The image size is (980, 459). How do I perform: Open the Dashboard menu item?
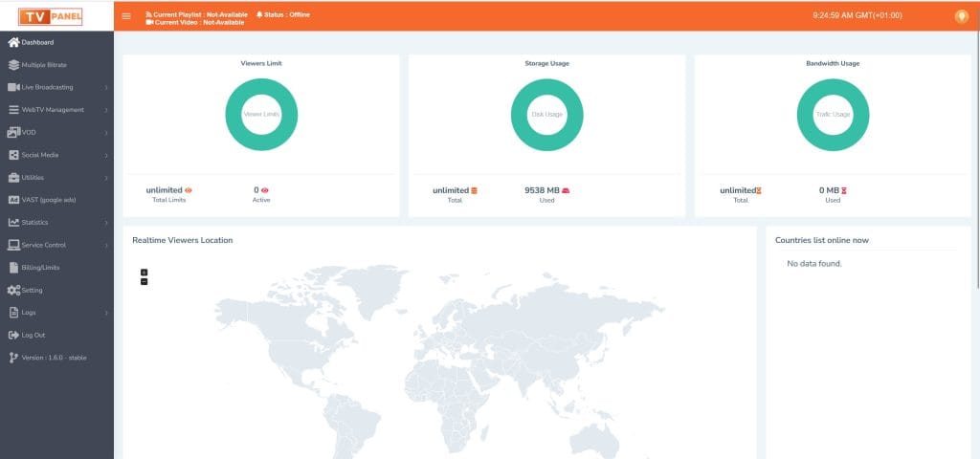tap(56, 42)
